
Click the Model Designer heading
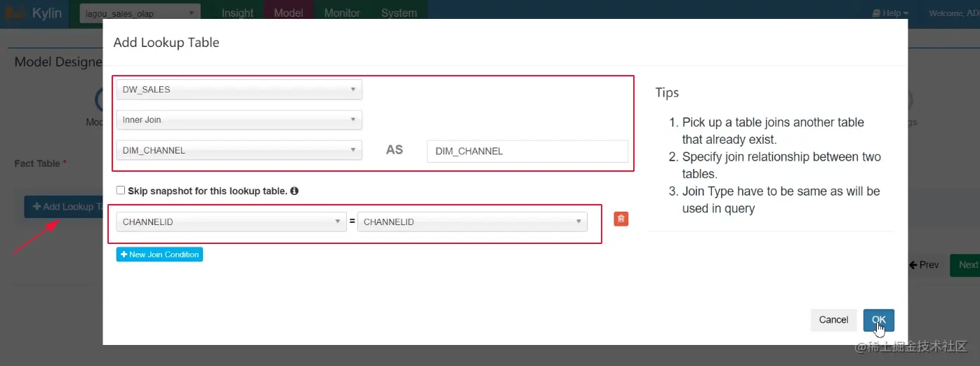click(58, 62)
